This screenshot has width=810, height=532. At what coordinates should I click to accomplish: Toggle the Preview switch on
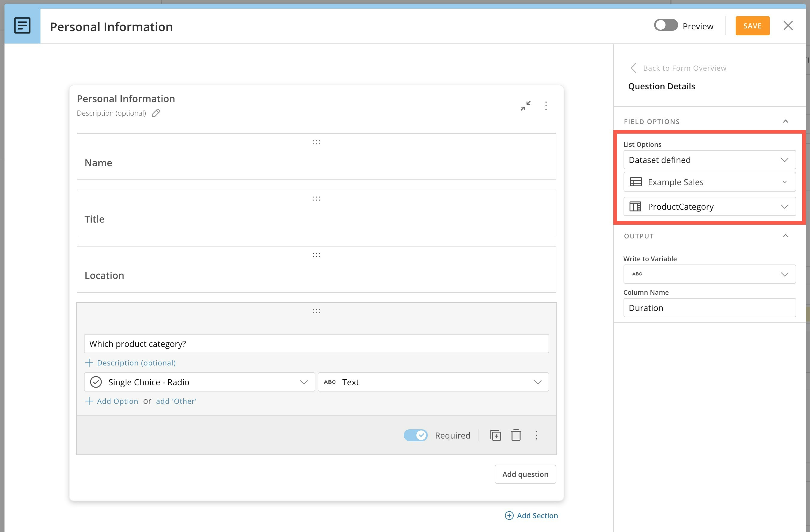(666, 25)
